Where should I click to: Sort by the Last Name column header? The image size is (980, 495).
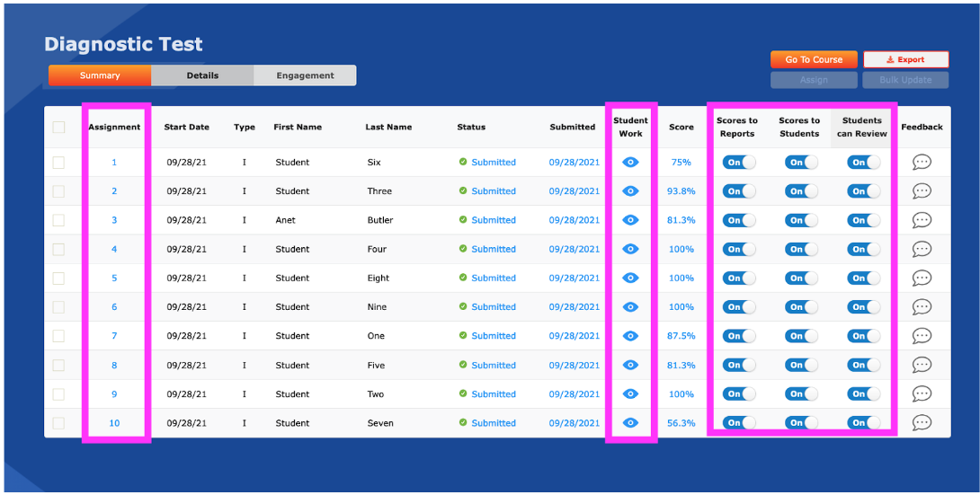pos(388,127)
